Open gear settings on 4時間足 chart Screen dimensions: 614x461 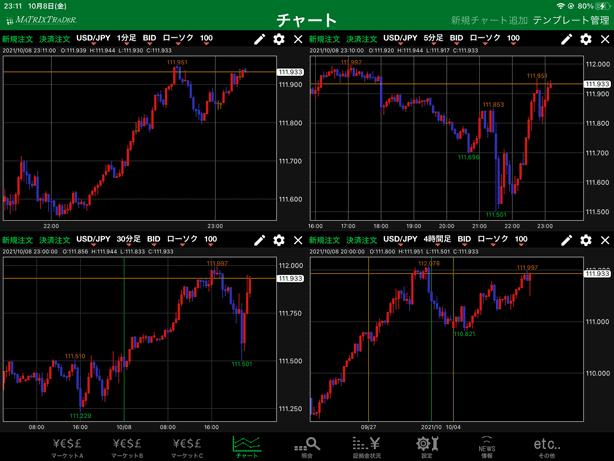pyautogui.click(x=586, y=240)
